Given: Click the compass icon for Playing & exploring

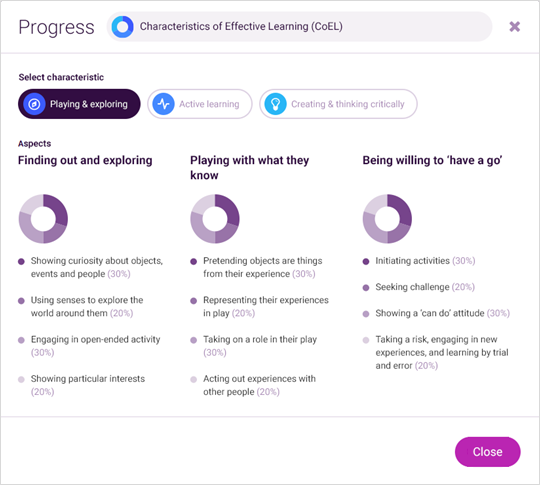Looking at the screenshot, I should coord(34,104).
